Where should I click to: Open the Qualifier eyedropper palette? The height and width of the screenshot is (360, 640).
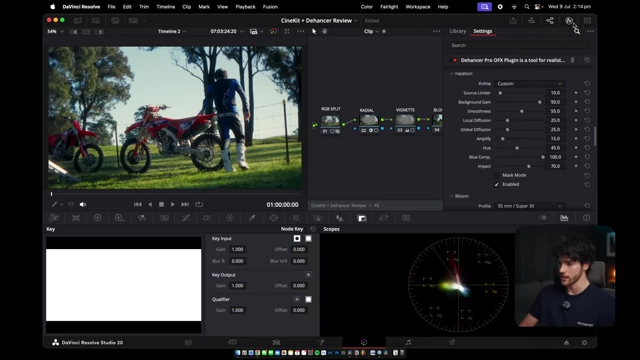(252, 218)
